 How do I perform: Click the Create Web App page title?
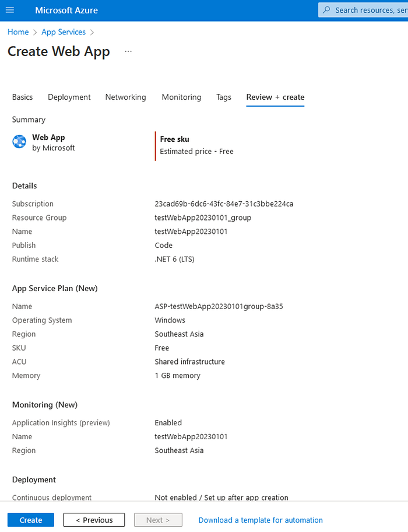tap(59, 51)
